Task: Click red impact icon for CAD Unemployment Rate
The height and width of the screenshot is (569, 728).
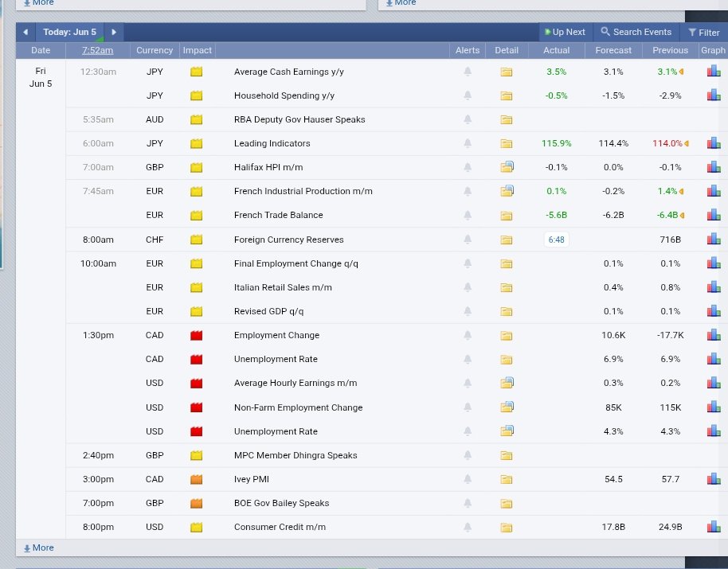Action: 197,359
